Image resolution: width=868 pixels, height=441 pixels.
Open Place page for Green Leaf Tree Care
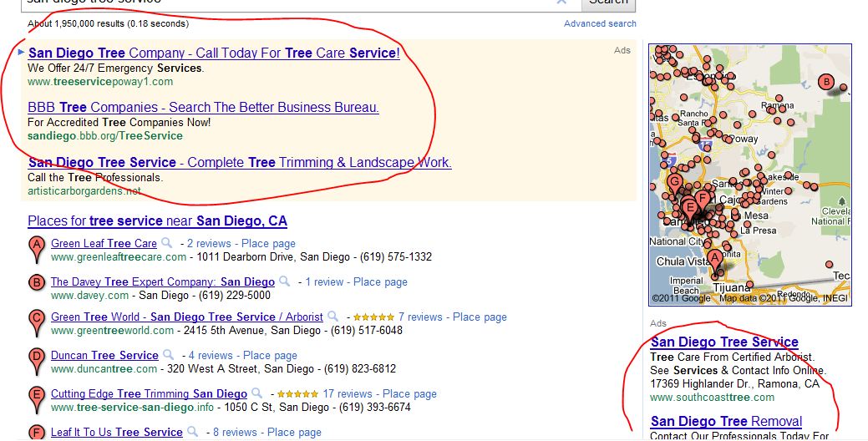[268, 243]
